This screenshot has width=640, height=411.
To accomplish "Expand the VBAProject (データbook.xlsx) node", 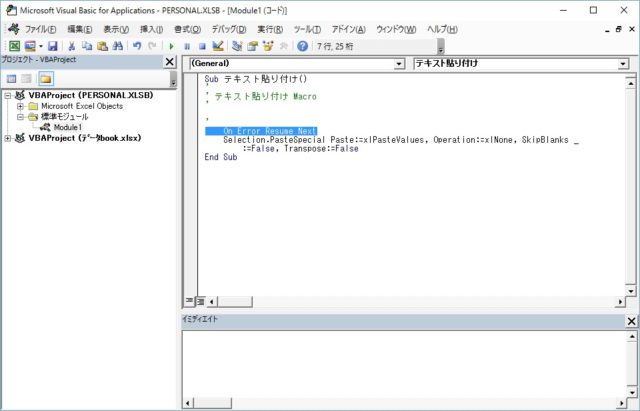I will [x=8, y=138].
